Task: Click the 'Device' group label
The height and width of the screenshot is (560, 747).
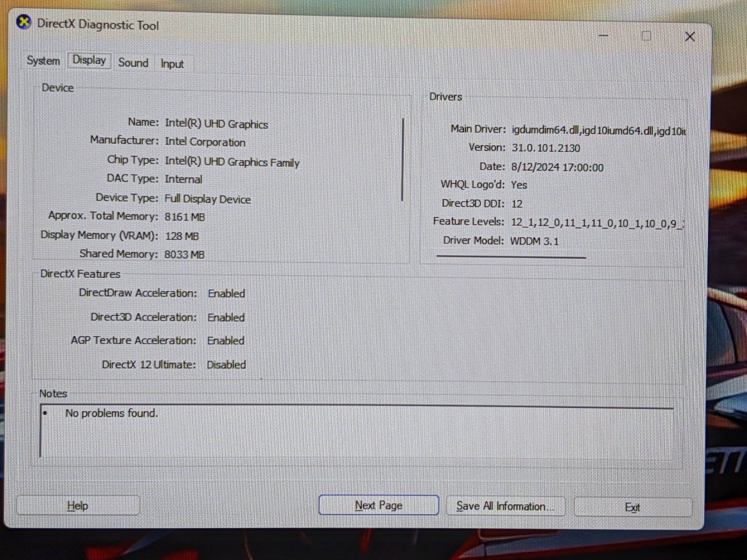Action: click(x=58, y=88)
